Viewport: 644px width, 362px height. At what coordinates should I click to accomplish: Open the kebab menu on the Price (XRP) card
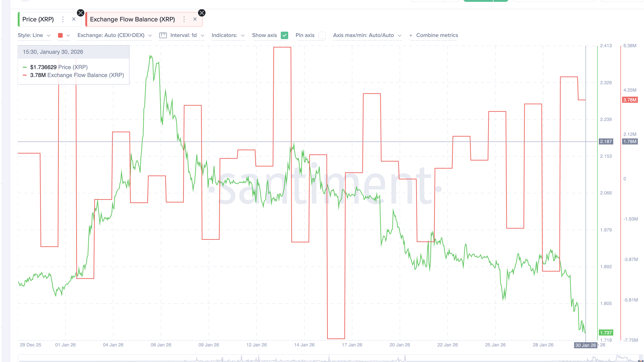pyautogui.click(x=63, y=19)
